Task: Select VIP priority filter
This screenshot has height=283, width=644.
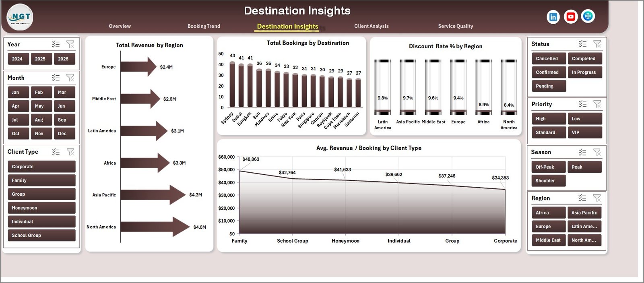Action: click(585, 132)
